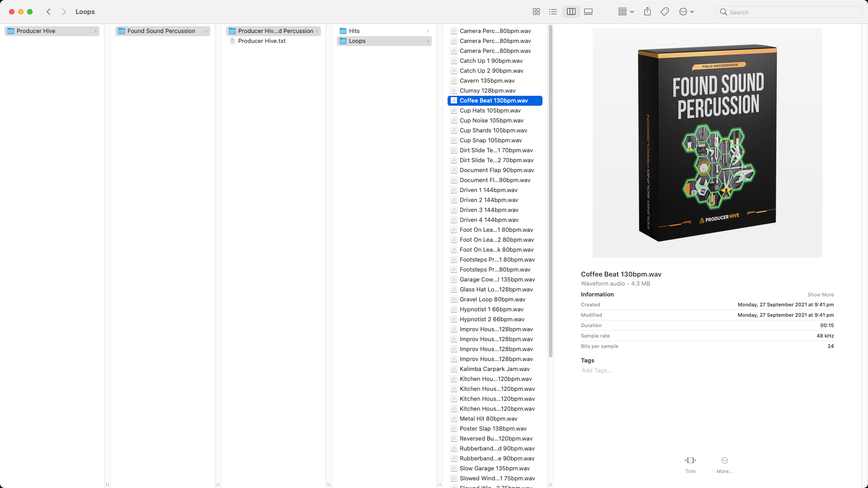Click the Search field
Screen dimensions: 868x488
coord(789,12)
